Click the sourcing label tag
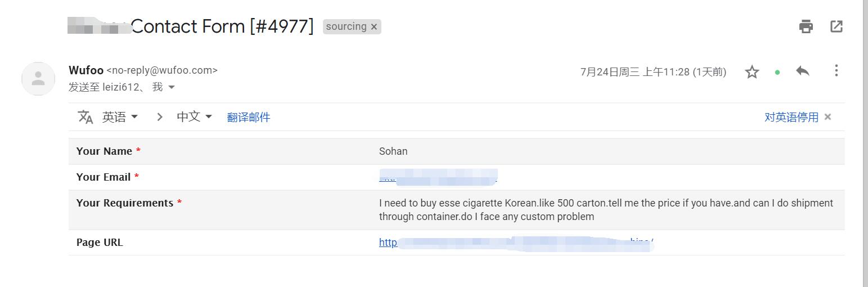Viewport: 868px width, 287px height. pos(345,26)
